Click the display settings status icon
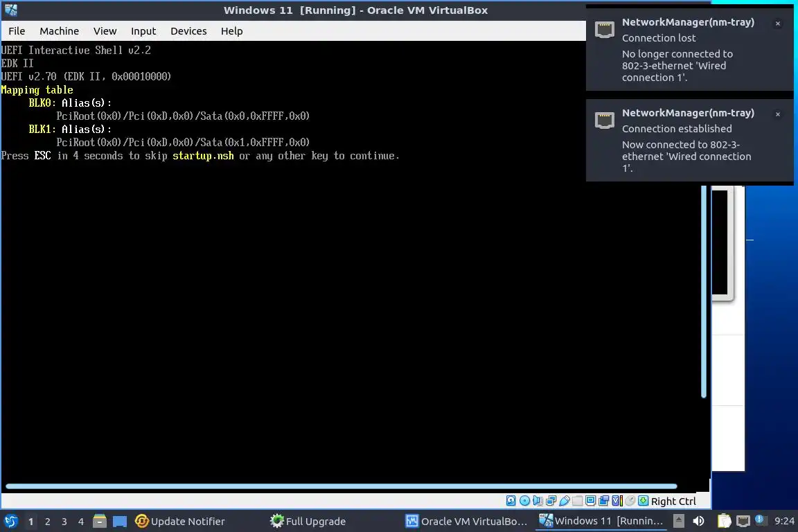Screen dimensions: 798x532 coord(590,500)
